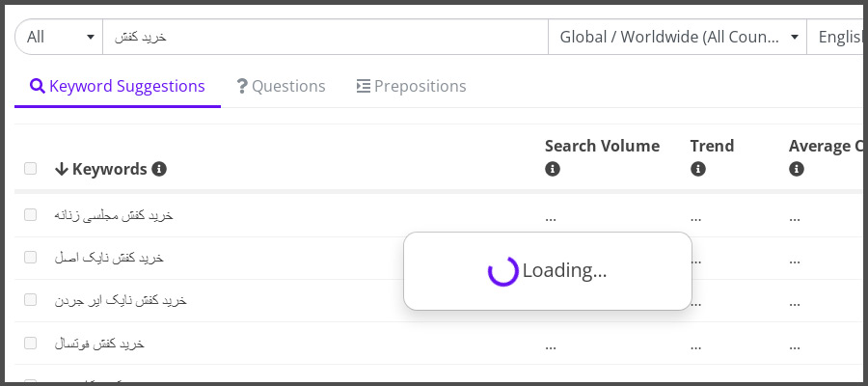
Task: Click the indent icon on Prepositions
Action: pos(364,87)
